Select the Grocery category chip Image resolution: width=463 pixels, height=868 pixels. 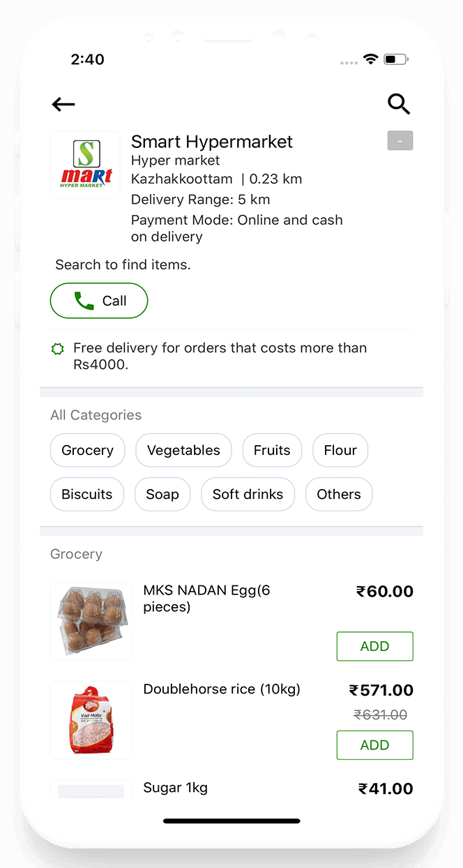tap(87, 451)
